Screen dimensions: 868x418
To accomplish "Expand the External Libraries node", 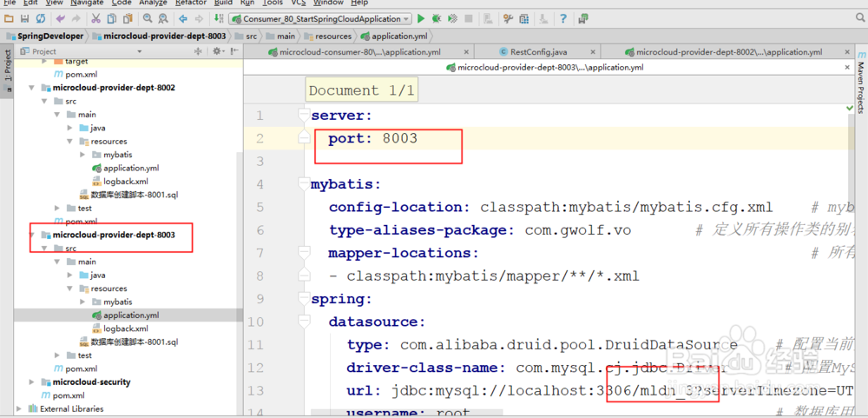I will point(20,408).
